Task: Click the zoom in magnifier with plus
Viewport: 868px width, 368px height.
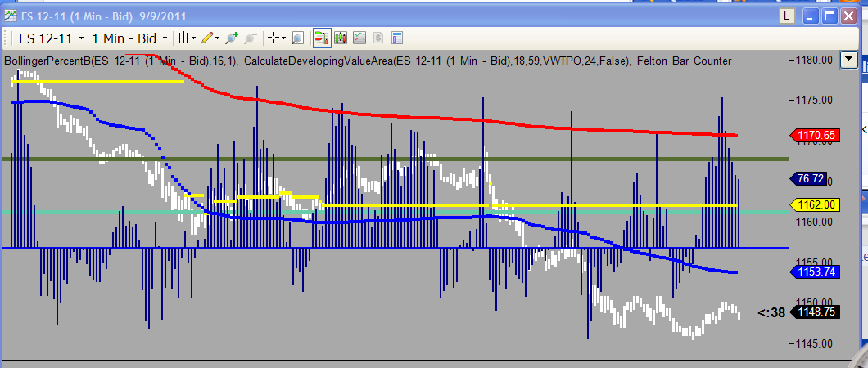Action: [232, 38]
